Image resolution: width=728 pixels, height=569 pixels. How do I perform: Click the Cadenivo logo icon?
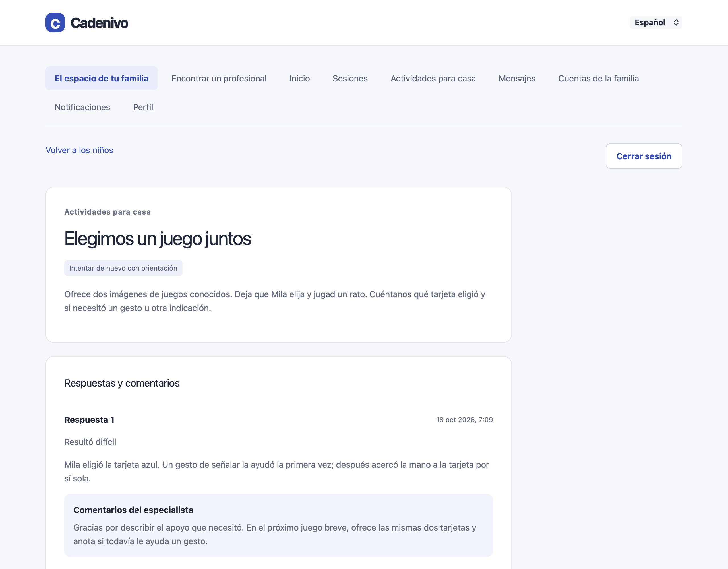[x=55, y=23]
